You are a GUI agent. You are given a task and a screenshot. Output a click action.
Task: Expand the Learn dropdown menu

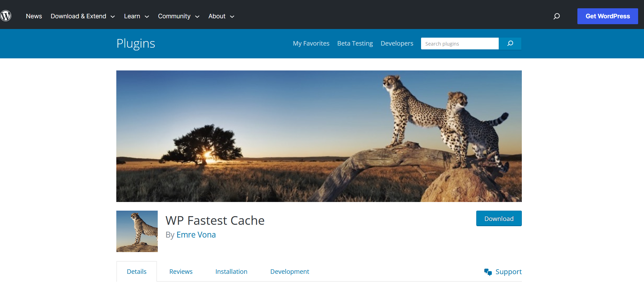136,16
